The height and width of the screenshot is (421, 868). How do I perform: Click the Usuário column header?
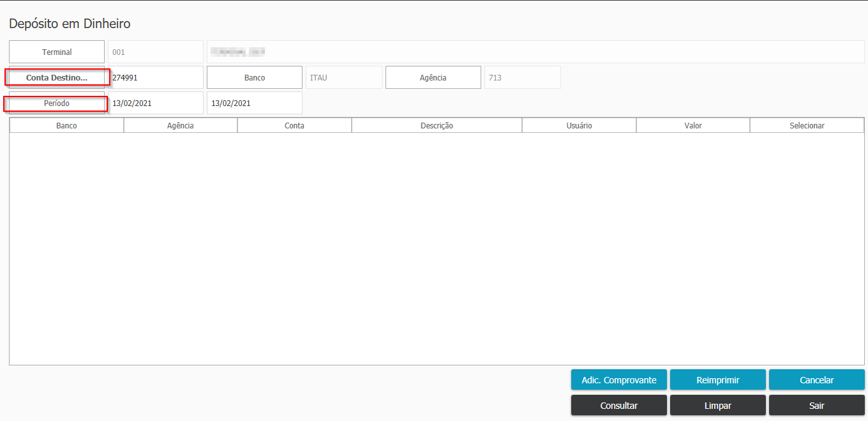pos(579,125)
